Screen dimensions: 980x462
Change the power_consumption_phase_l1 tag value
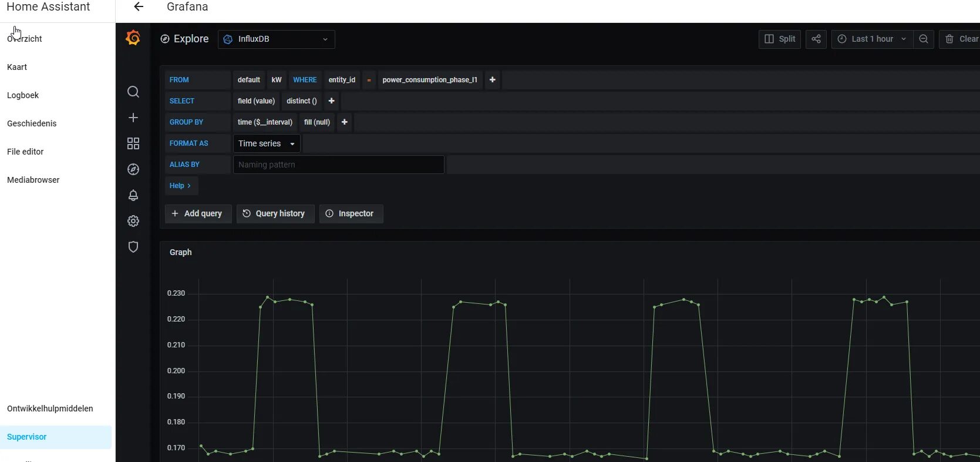pos(430,80)
